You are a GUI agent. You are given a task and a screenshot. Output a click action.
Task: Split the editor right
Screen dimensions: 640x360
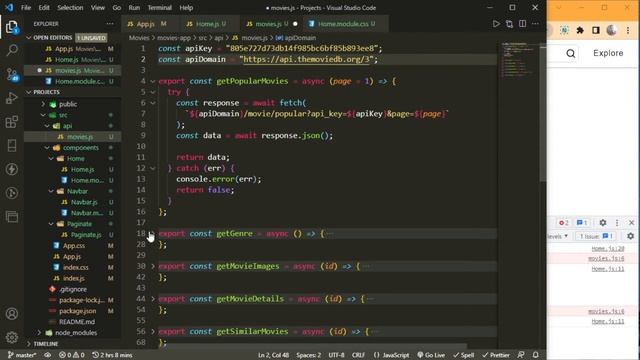pos(522,24)
